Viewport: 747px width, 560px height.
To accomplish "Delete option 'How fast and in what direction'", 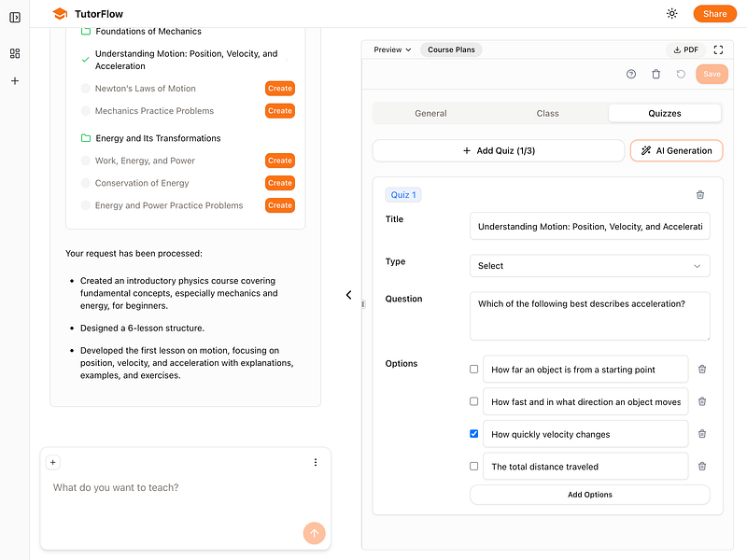I will (x=702, y=401).
